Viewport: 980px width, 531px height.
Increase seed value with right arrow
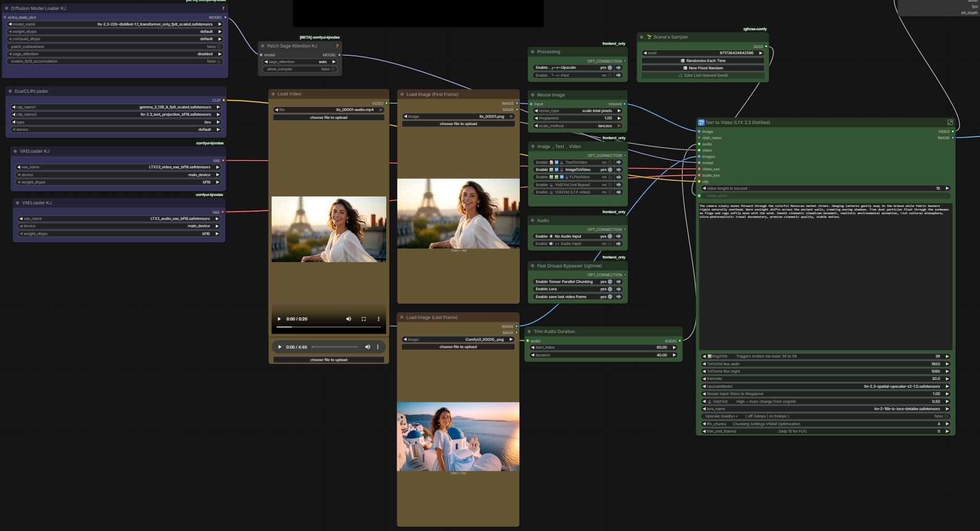click(x=761, y=53)
